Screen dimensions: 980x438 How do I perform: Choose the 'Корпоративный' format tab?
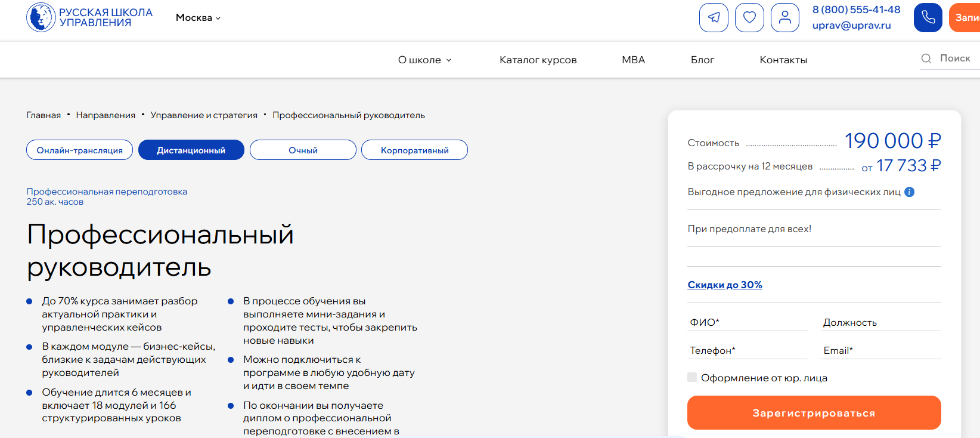[x=414, y=150]
